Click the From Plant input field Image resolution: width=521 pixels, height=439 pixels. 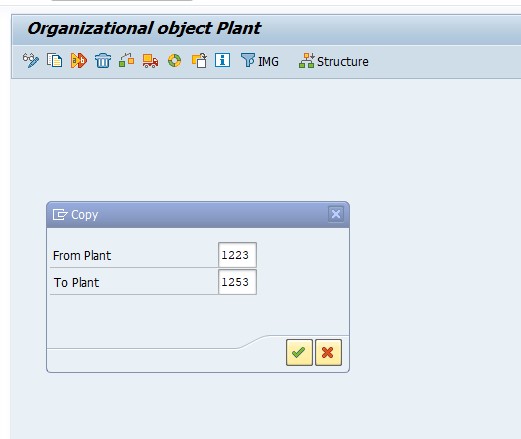[x=237, y=255]
